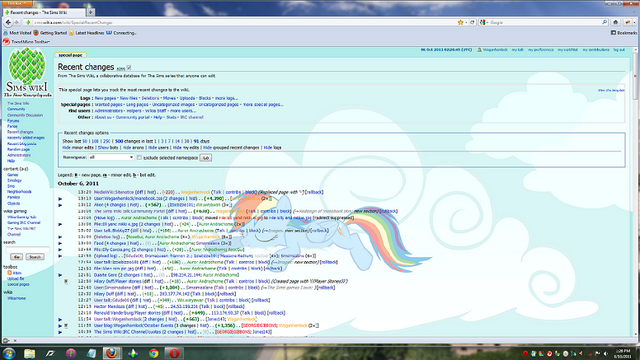Click the Home icon in Firefox toolbar
Viewport: 640px width, 360px height.
pos(616,22)
